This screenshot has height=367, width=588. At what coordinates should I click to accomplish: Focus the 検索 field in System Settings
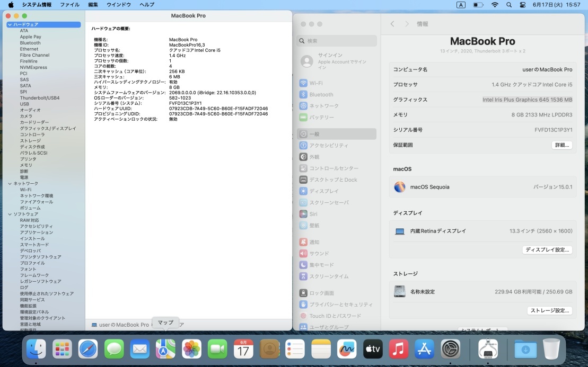pyautogui.click(x=336, y=41)
